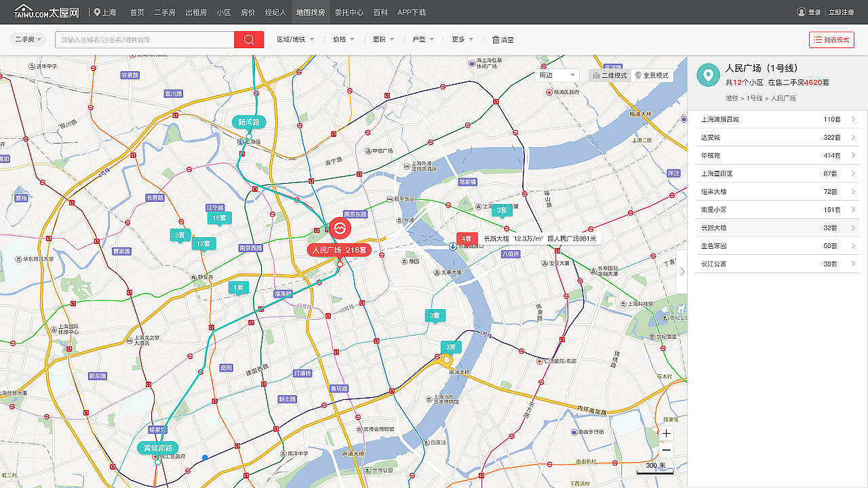Open the 出租房 nav item

coord(196,12)
